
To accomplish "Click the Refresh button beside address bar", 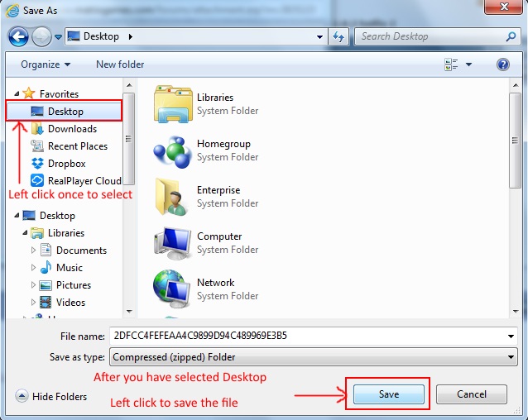I will click(x=338, y=36).
